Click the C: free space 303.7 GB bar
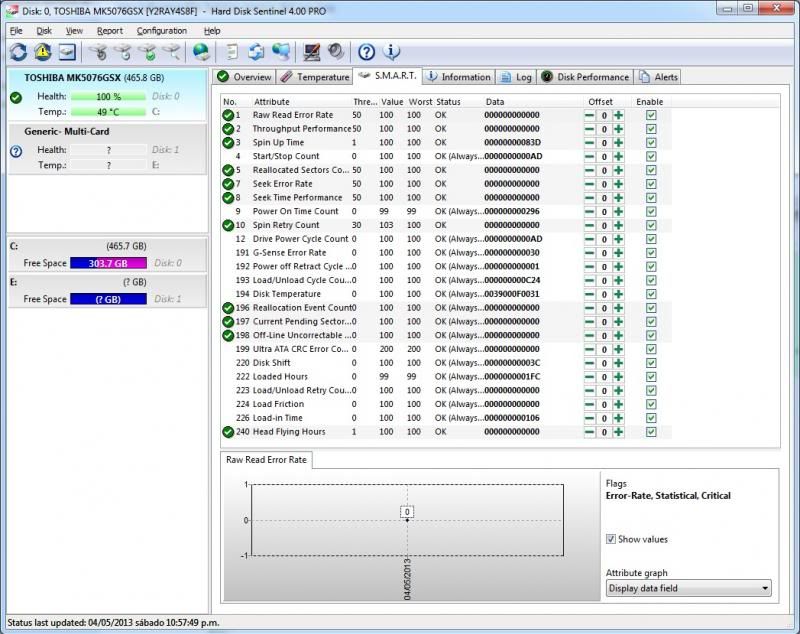 (108, 263)
